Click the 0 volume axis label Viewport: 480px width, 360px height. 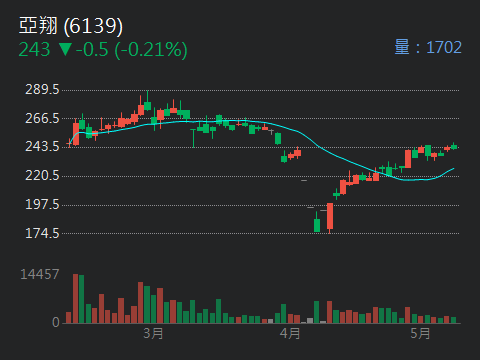(56, 322)
